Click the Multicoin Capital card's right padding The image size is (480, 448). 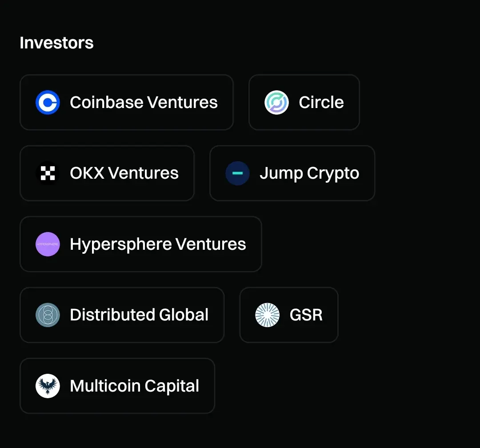[x=207, y=386]
